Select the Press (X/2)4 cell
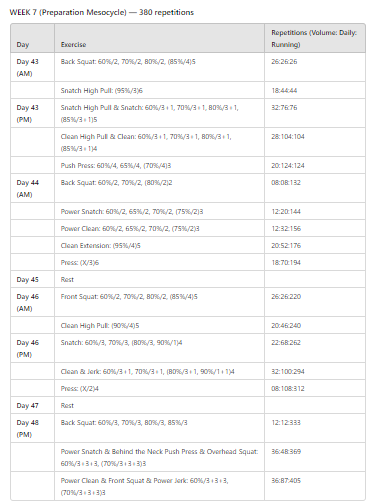The width and height of the screenshot is (370, 502). click(159, 388)
